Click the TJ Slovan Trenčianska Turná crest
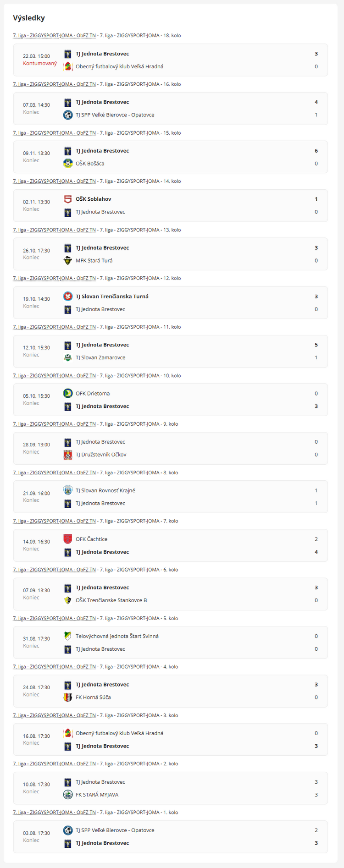The image size is (344, 868). pos(68,297)
